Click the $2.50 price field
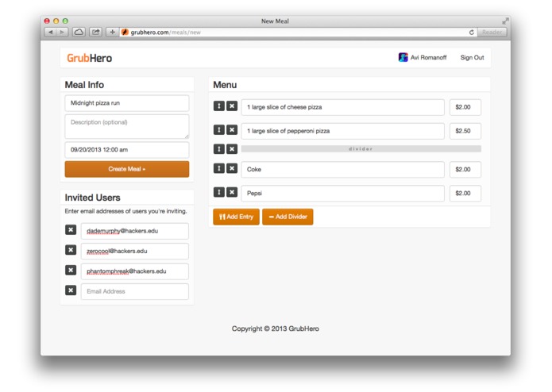 point(465,131)
